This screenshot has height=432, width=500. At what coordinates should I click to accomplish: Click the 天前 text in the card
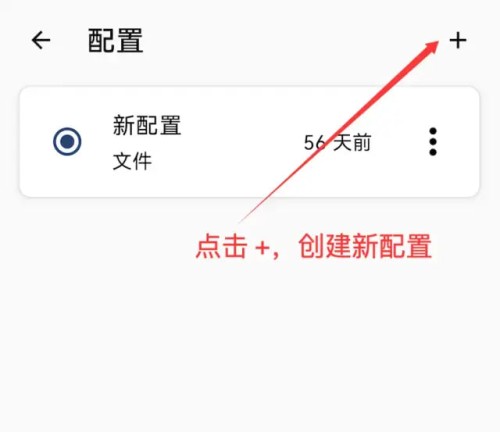click(352, 143)
